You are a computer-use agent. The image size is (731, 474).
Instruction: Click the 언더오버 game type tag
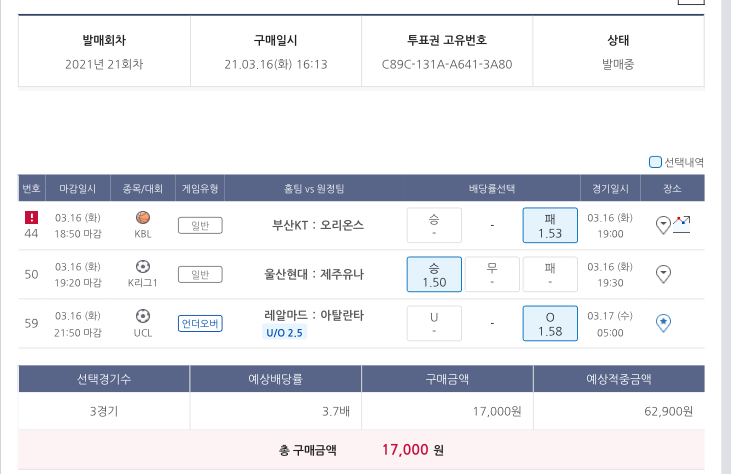[x=200, y=323]
